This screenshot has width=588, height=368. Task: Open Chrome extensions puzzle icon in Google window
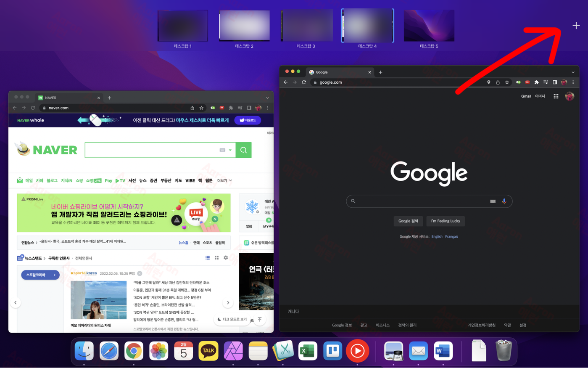(536, 82)
